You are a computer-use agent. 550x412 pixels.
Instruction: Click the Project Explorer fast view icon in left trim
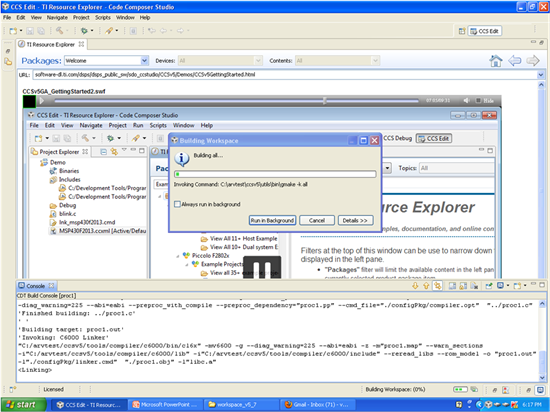[8, 62]
